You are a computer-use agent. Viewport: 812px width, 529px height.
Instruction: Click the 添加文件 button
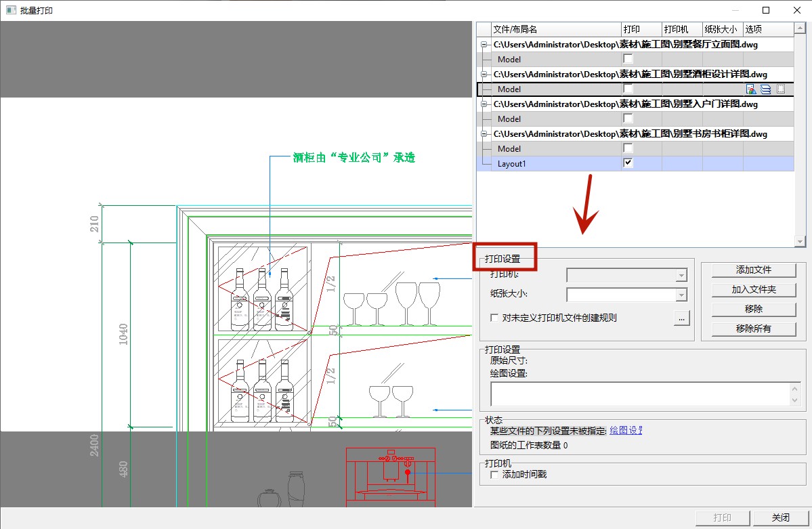point(754,270)
